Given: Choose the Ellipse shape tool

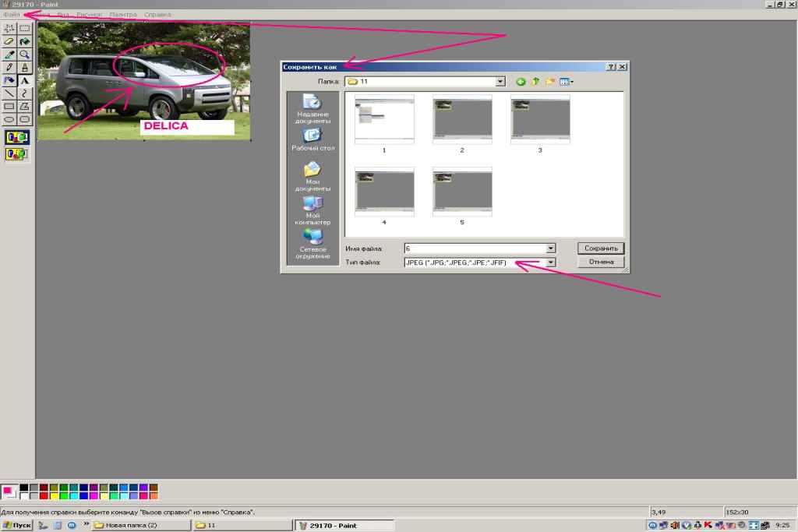Looking at the screenshot, I should 9,119.
